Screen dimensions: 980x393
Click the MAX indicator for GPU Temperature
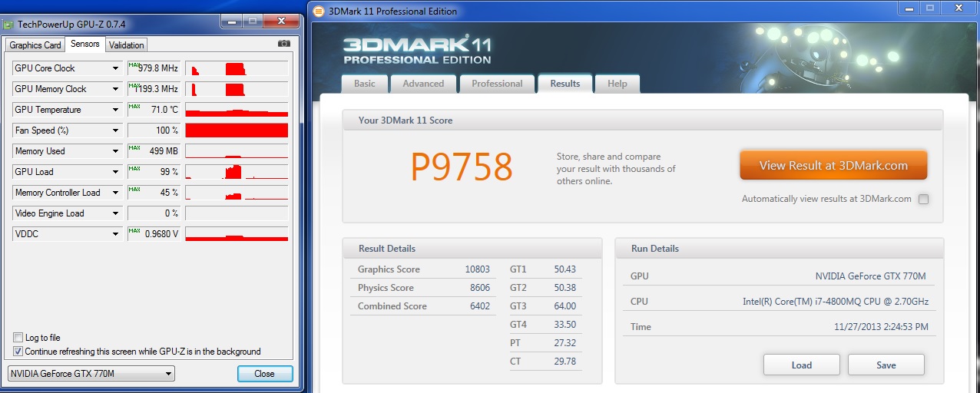click(x=134, y=106)
